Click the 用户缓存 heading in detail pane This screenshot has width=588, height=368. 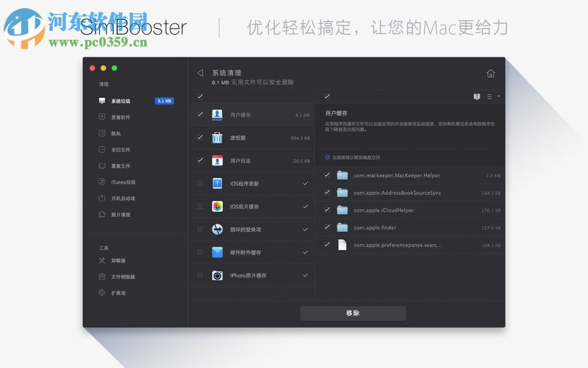(x=336, y=113)
